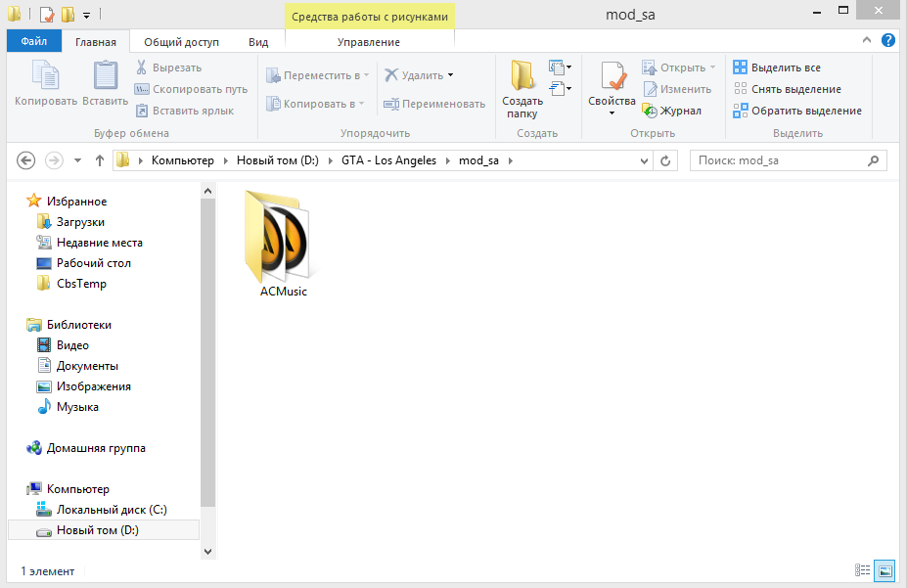Click the search mod_sa input field

(x=780, y=160)
